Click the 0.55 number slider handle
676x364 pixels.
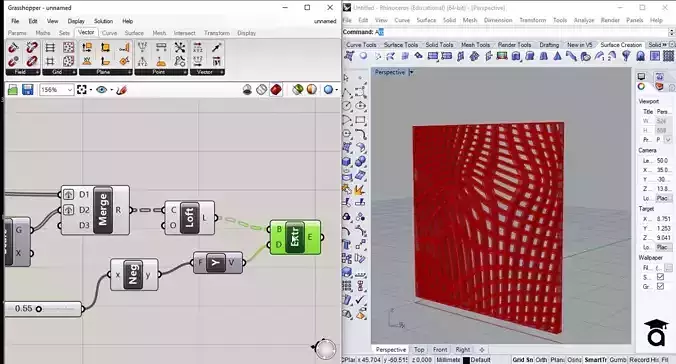39,309
